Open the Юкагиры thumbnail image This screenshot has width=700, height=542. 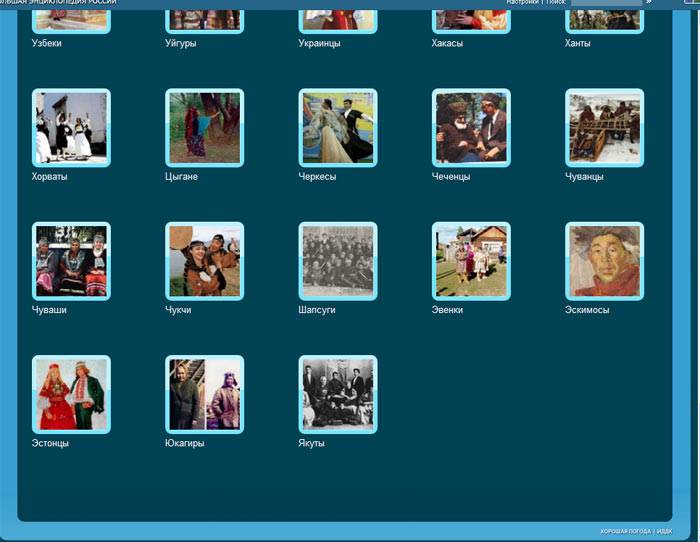point(204,394)
